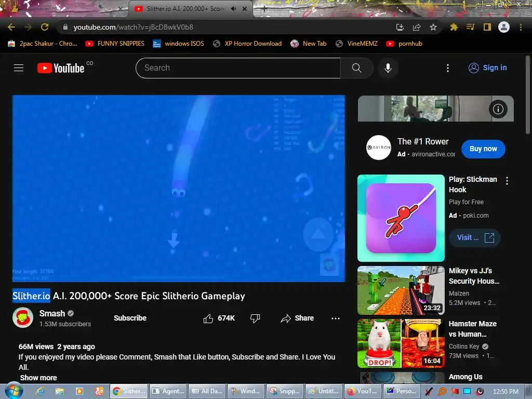Switch to Personalization taskbar window
This screenshot has height=399, width=532.
tap(402, 391)
